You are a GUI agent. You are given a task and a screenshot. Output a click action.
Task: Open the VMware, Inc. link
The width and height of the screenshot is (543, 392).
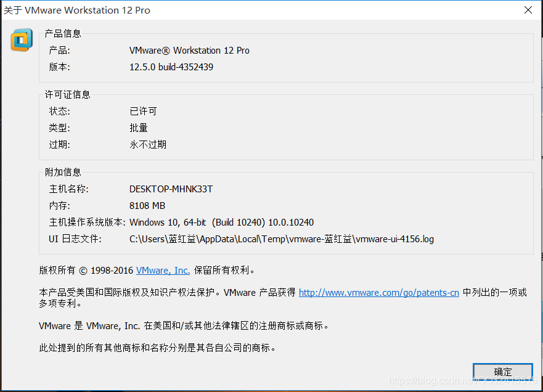163,271
